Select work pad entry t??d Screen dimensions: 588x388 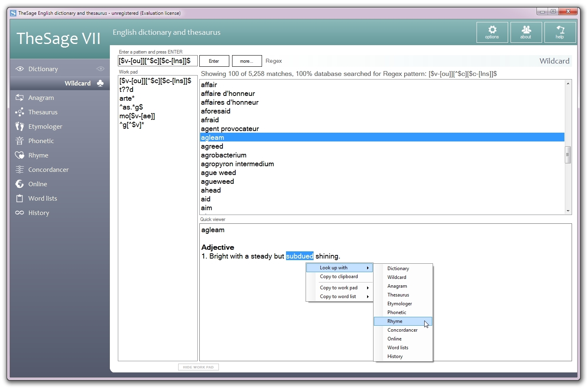pos(126,90)
